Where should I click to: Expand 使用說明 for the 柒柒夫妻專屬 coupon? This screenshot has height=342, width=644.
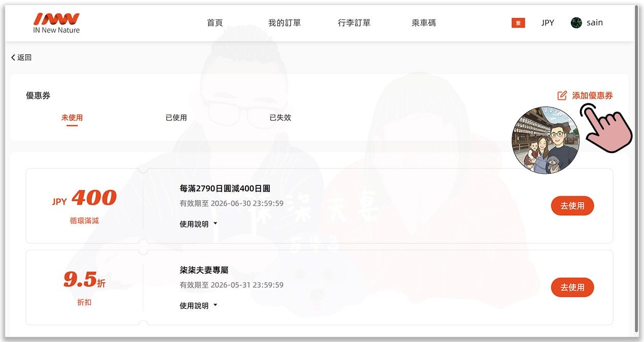tap(198, 306)
